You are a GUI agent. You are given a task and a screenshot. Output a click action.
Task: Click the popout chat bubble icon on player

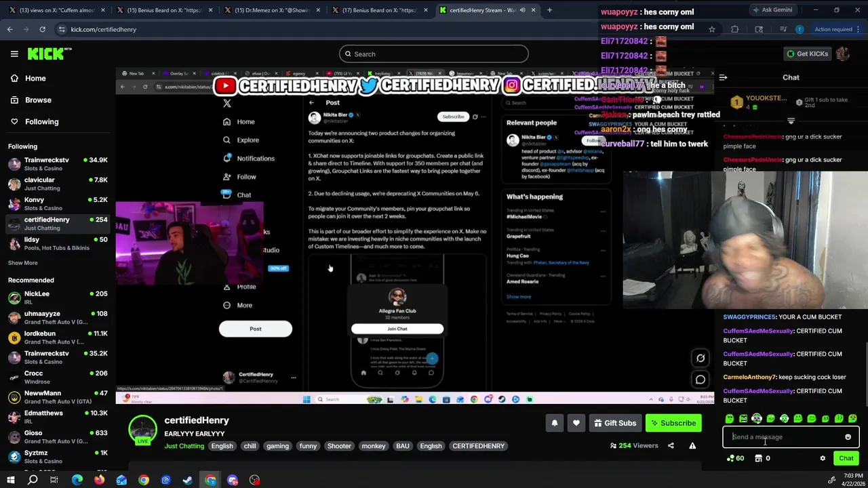701,380
